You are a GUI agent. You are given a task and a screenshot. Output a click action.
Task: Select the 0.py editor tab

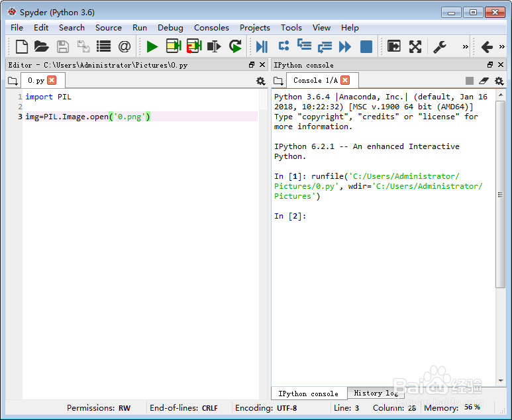[x=36, y=80]
